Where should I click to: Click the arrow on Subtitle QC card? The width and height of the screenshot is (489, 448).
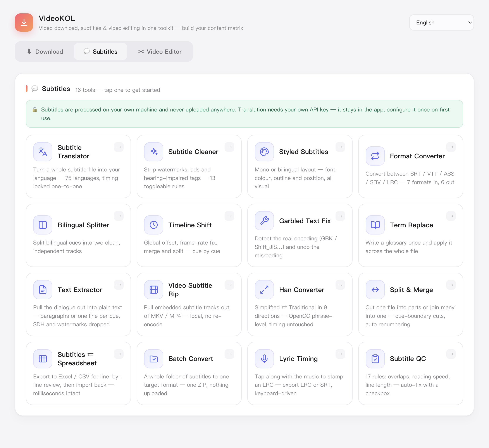(451, 354)
